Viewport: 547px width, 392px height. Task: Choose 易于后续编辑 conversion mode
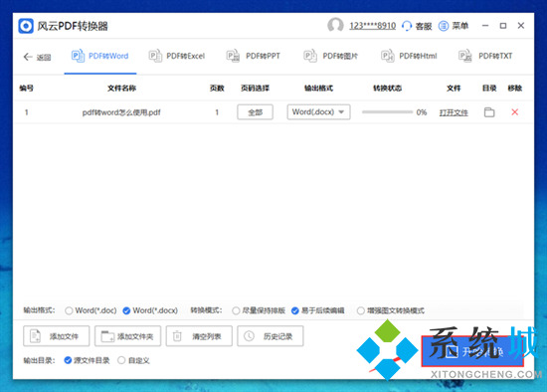tap(294, 310)
